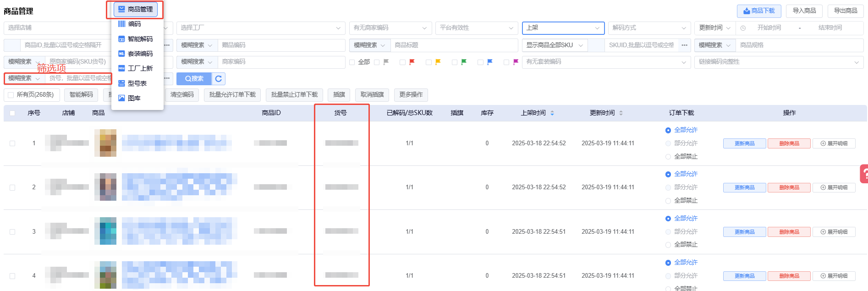
Task: Click the sort arrows on 上架时间 column
Action: pos(552,113)
